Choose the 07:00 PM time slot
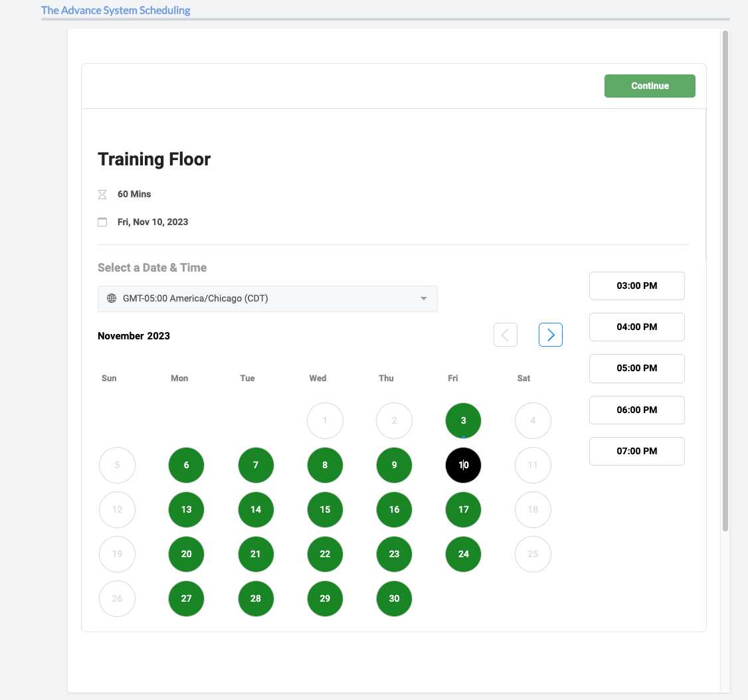Image resolution: width=748 pixels, height=700 pixels. coord(636,451)
